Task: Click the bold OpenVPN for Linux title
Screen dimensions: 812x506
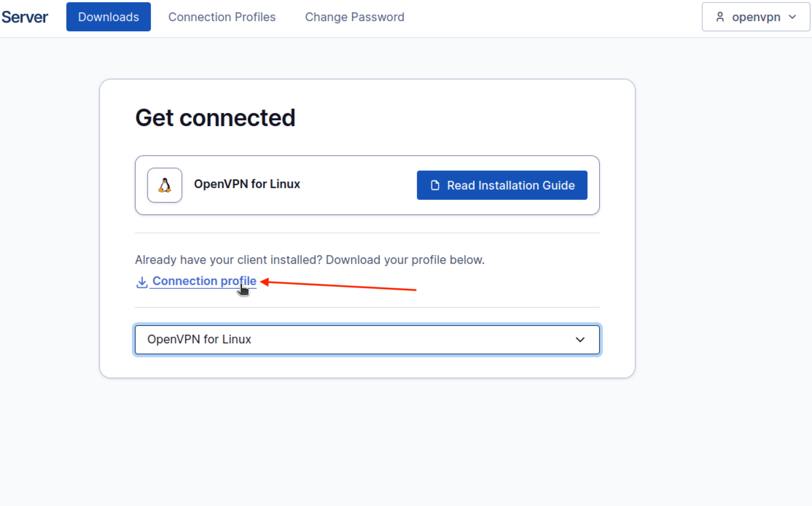Action: tap(247, 184)
